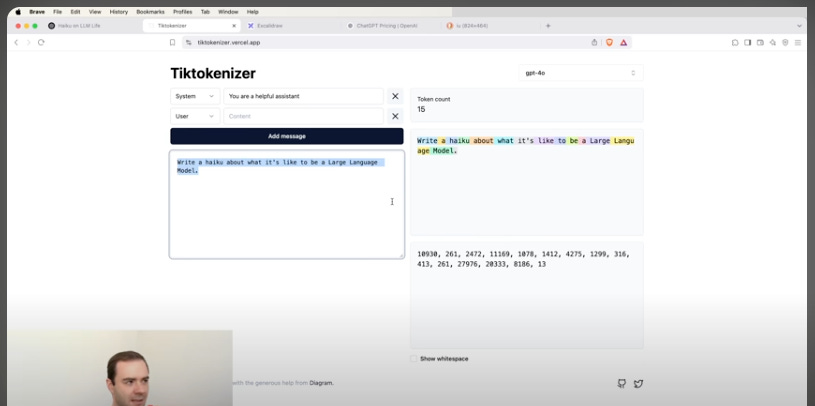The image size is (815, 406).
Task: Open the History menu
Action: click(x=119, y=12)
